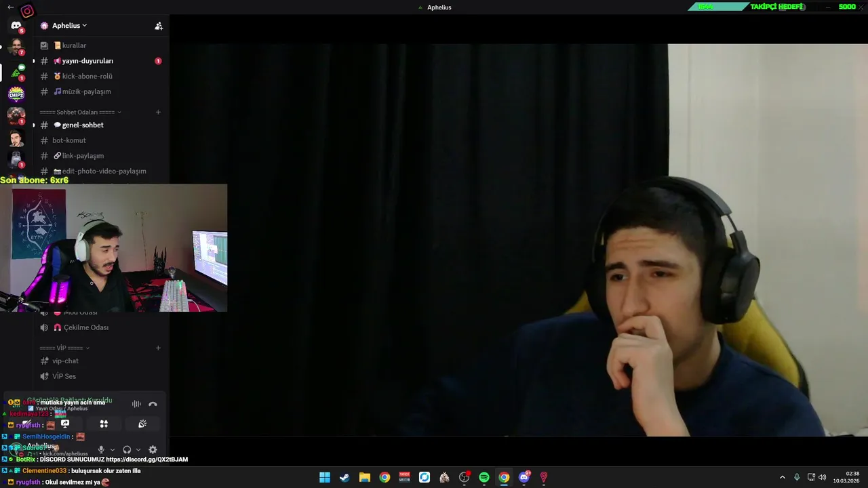Toggle noise suppression waveform icon
The width and height of the screenshot is (868, 488).
tap(136, 404)
